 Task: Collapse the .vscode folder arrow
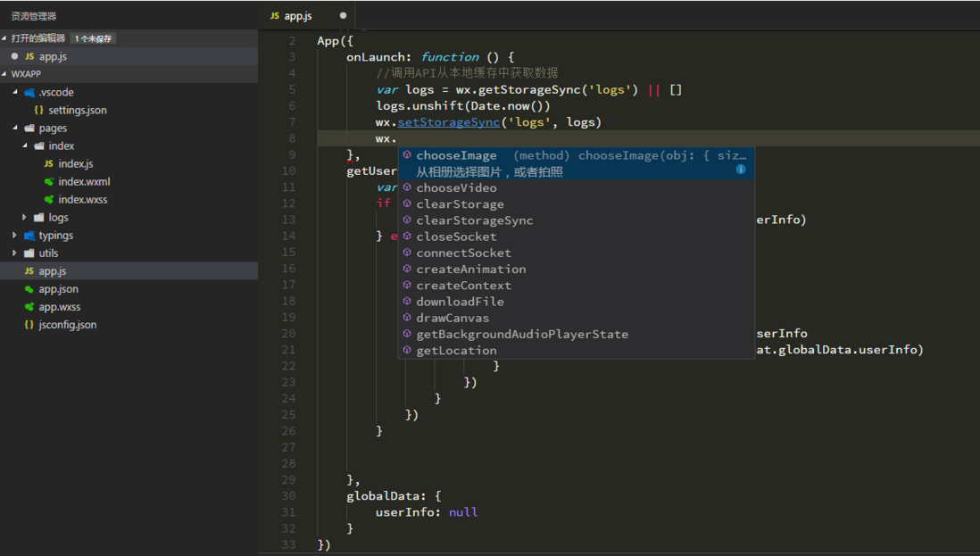pyautogui.click(x=15, y=92)
